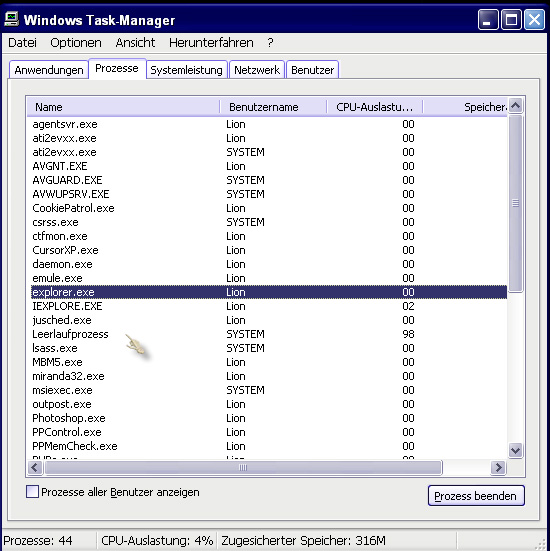Sort by the Name column header
Screen dimensions: 550x551
[123, 107]
